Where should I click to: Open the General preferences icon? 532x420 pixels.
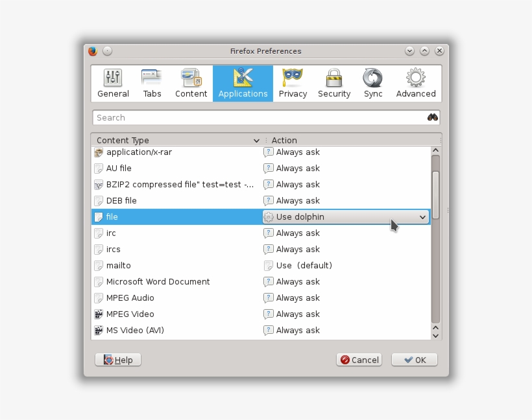[x=113, y=78]
